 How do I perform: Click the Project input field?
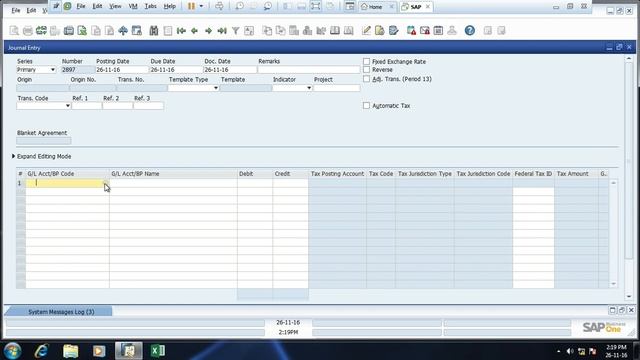point(337,88)
